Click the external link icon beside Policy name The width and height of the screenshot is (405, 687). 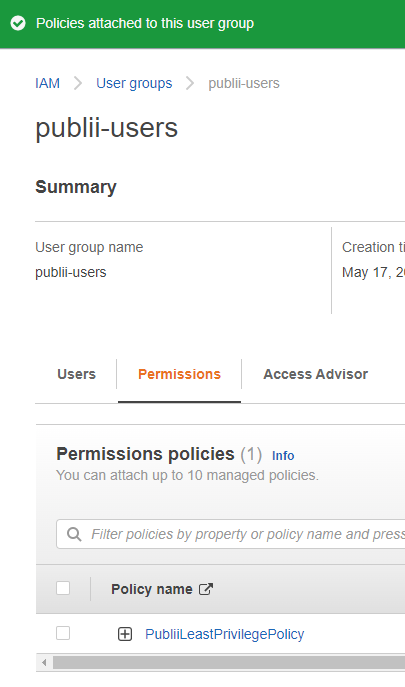click(206, 589)
